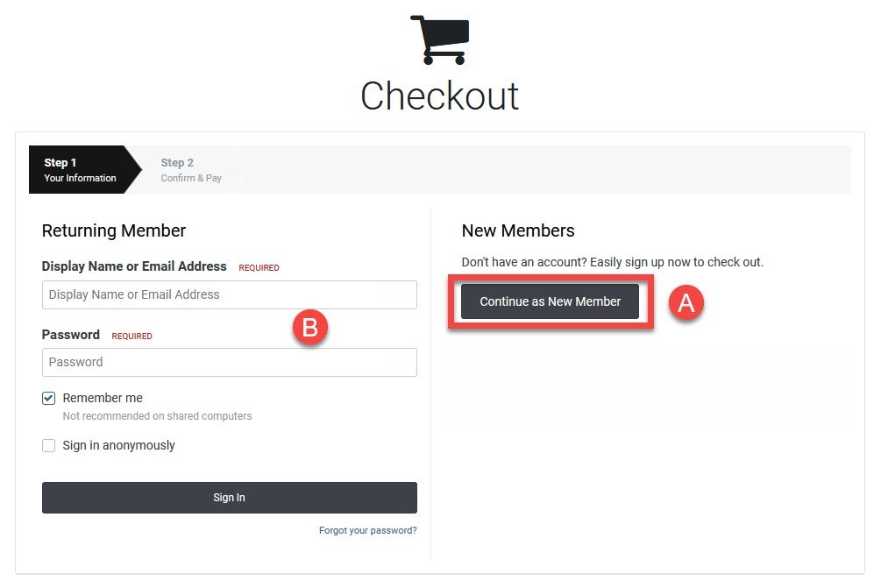This screenshot has width=881, height=588.
Task: Click the Returning Member heading
Action: [x=114, y=231]
